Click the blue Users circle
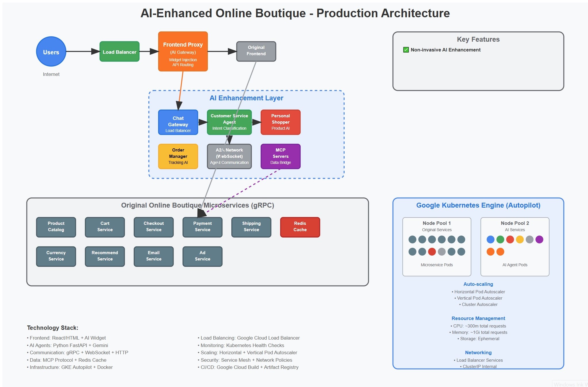The width and height of the screenshot is (588, 387). click(51, 52)
